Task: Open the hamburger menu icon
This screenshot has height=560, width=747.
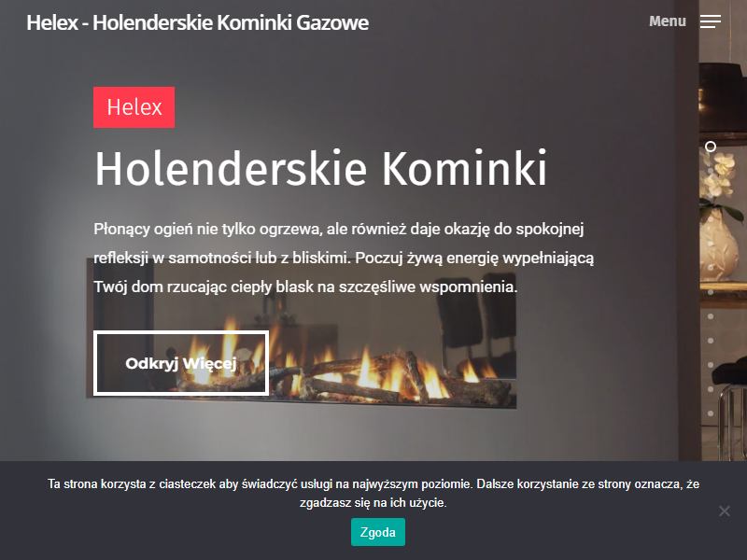Action: tap(711, 21)
